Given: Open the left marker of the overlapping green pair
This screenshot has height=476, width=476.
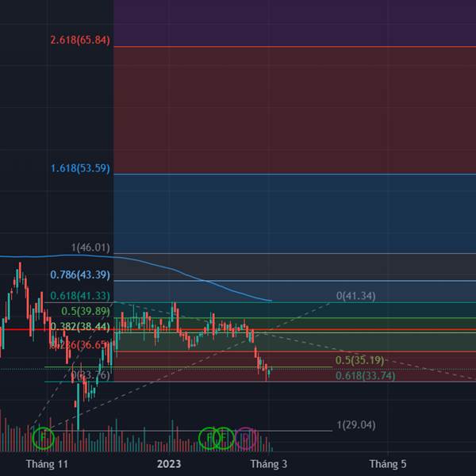Looking at the screenshot, I should coord(209,438).
